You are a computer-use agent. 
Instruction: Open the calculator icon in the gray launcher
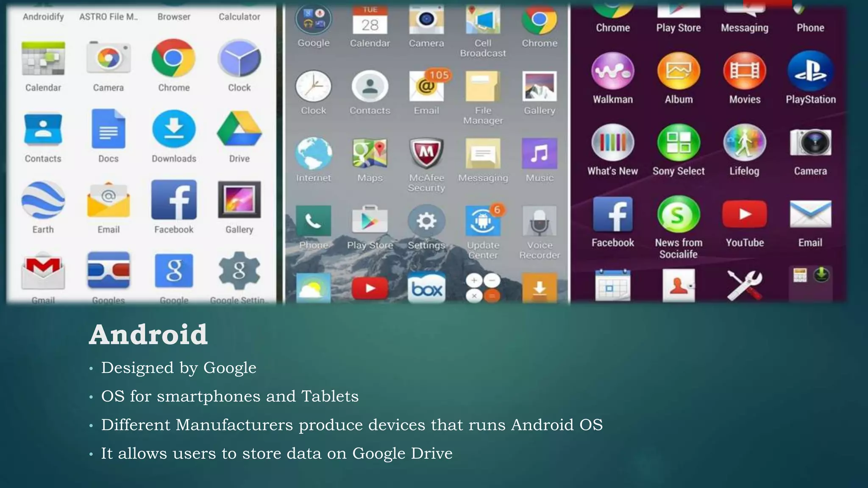(483, 288)
